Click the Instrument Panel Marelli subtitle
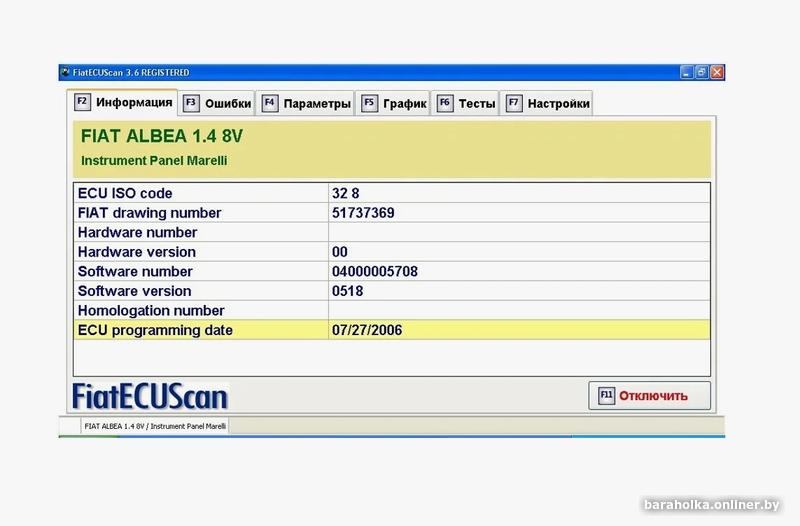This screenshot has width=800, height=526. coord(154,161)
